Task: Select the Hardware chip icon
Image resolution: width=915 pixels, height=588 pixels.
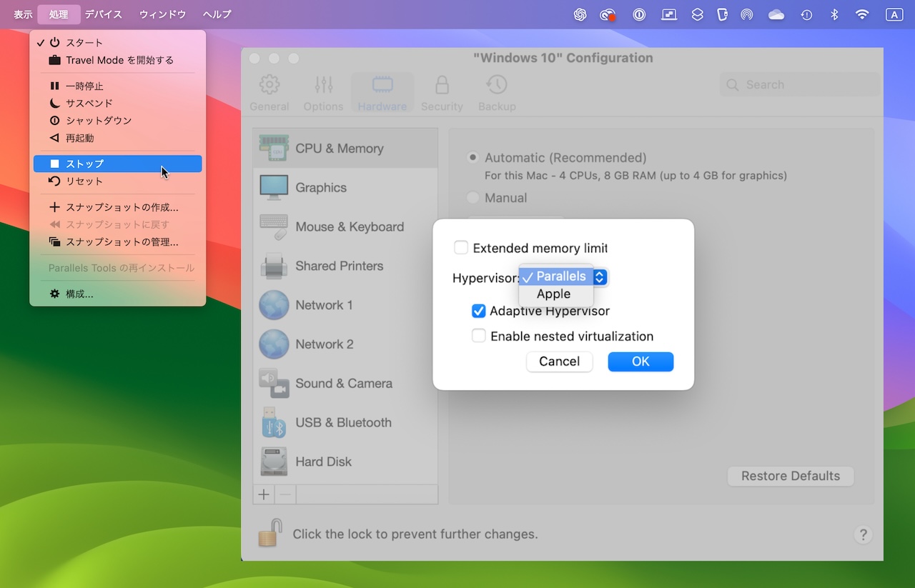Action: tap(382, 85)
